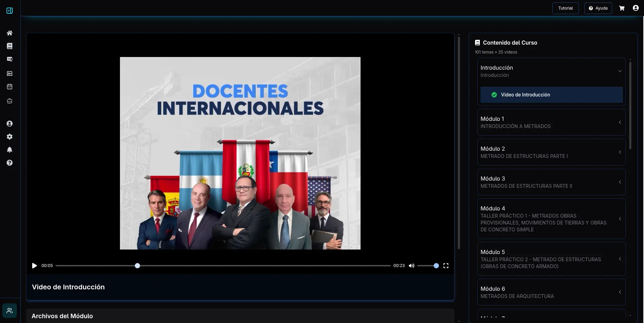Click the METRADOS DE ARQUITECTURA subtitle

click(517, 296)
